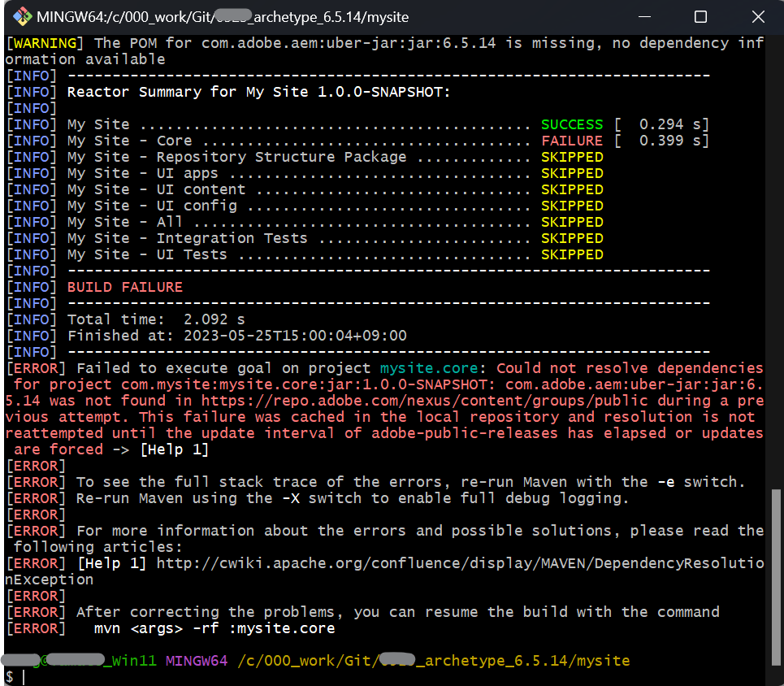The width and height of the screenshot is (784, 686).
Task: Click the red FAILURE status for Core
Action: (572, 141)
